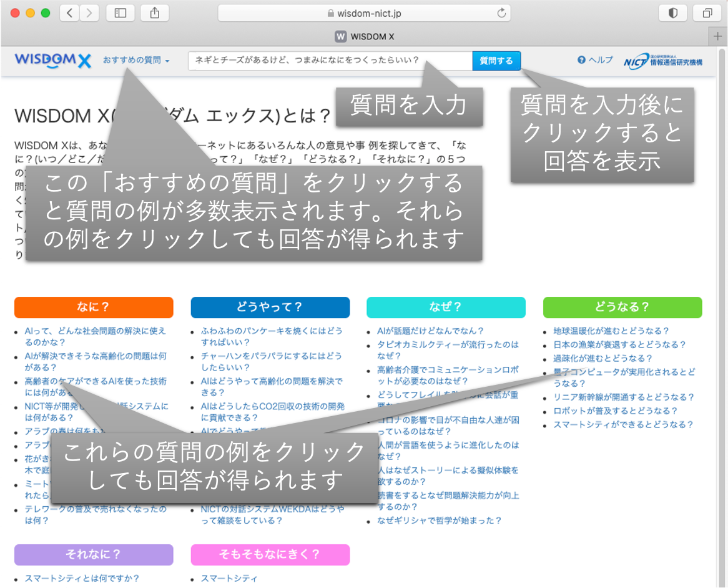Open question 過疎化が進むとどうなる？

[x=603, y=359]
